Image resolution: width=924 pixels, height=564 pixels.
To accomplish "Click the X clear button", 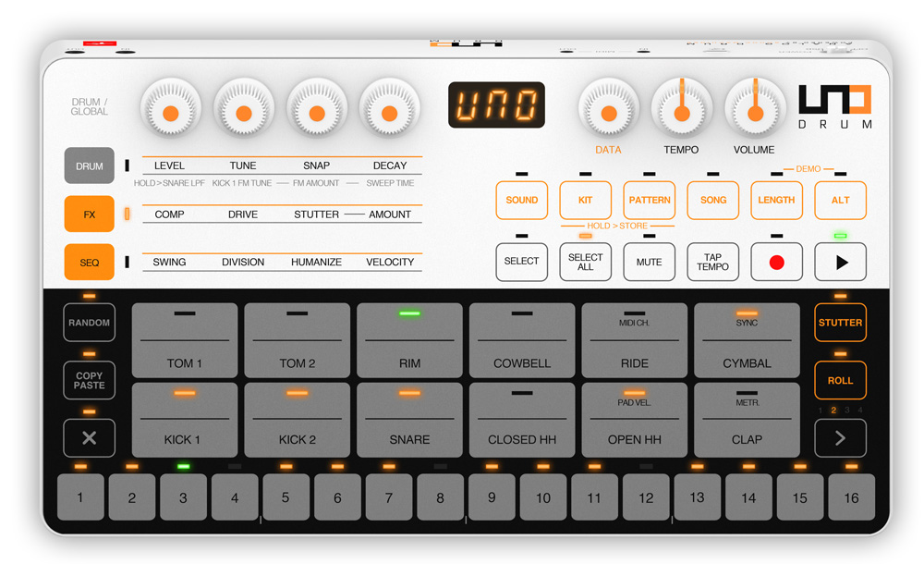I will [x=90, y=438].
